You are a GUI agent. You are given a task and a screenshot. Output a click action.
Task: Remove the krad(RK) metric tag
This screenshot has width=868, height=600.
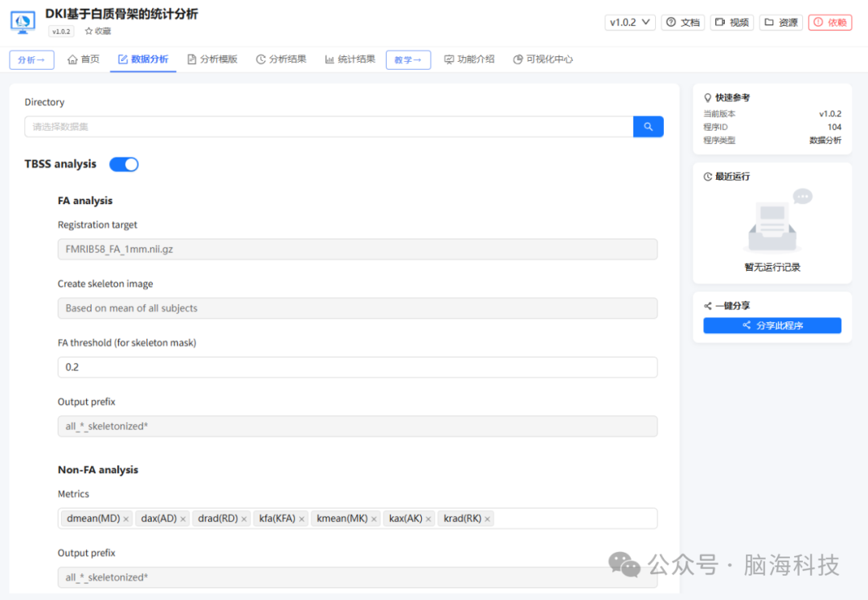(x=487, y=519)
